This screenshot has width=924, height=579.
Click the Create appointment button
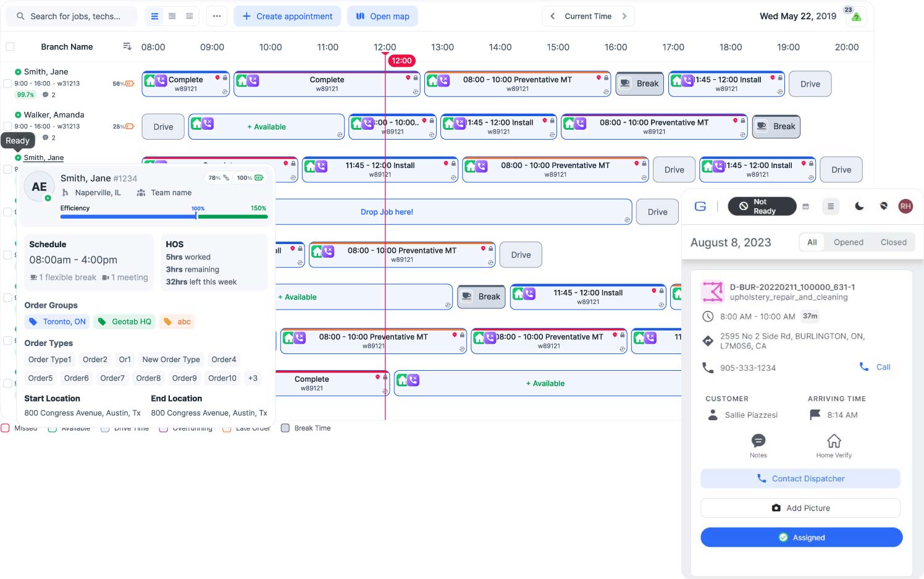pyautogui.click(x=287, y=16)
